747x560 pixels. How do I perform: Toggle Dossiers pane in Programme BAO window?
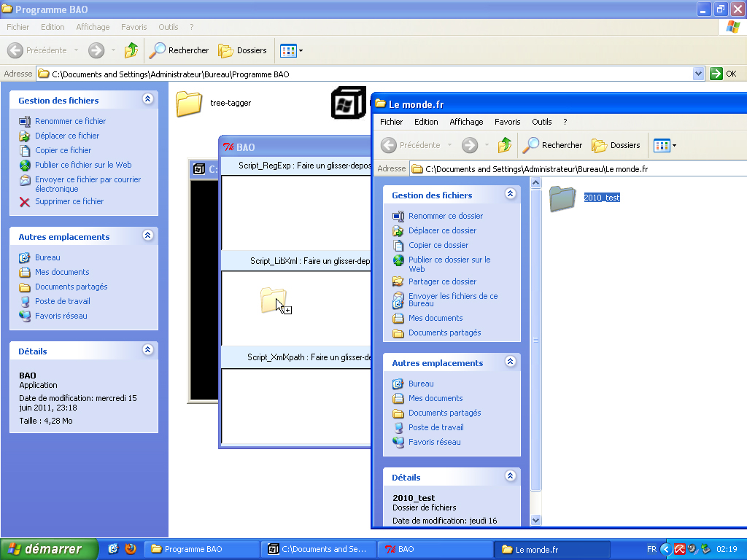pos(242,50)
